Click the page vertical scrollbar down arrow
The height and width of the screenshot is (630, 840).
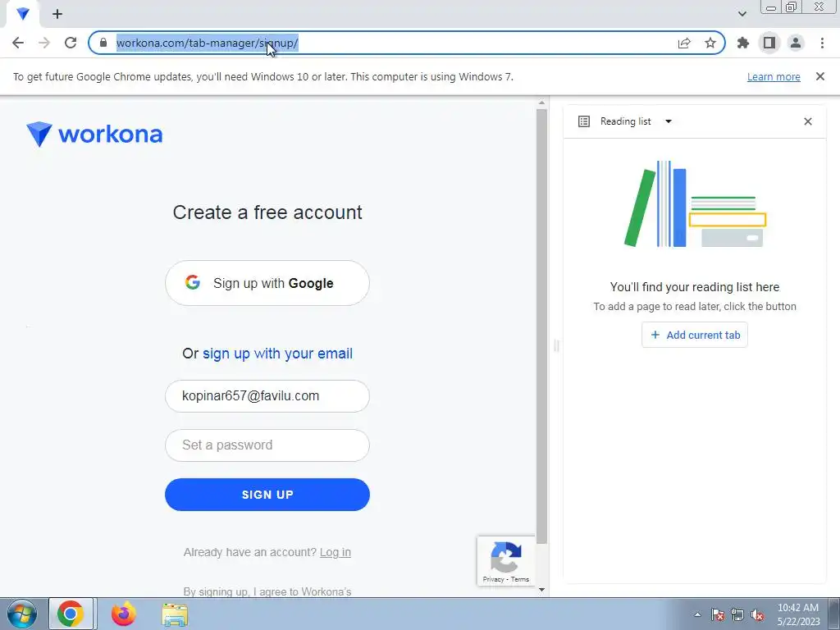pos(541,590)
